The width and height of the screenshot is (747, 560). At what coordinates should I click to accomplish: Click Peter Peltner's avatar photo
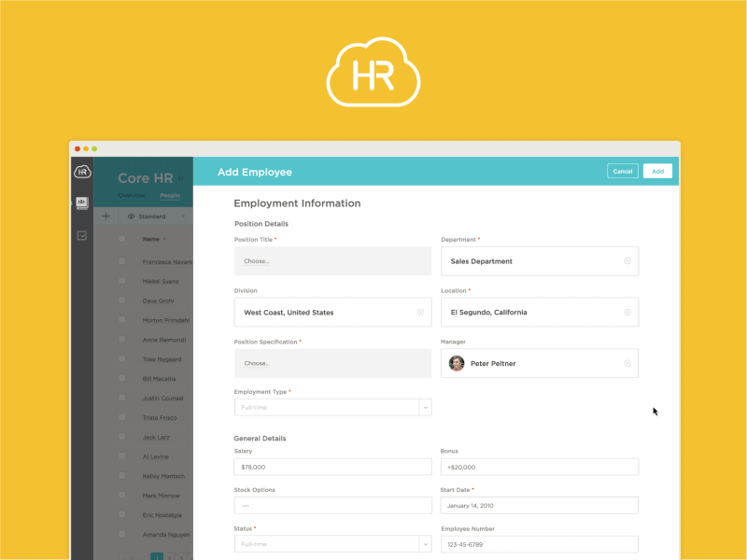pyautogui.click(x=457, y=363)
